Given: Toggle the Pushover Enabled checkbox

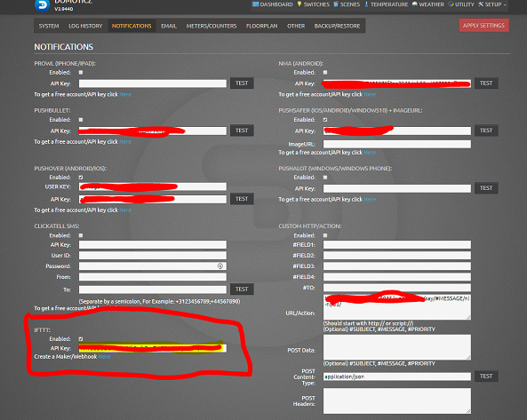Looking at the screenshot, I should (81, 178).
